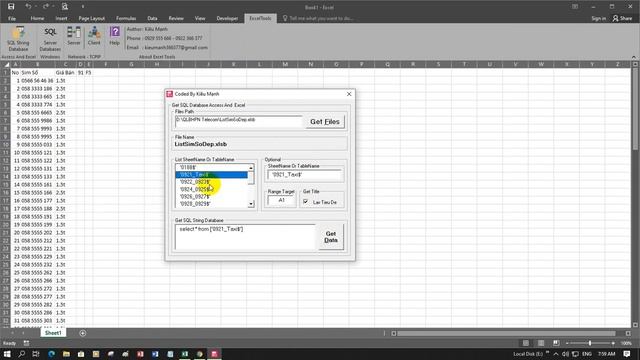
Task: Click the SQL String text area
Action: tap(245, 237)
